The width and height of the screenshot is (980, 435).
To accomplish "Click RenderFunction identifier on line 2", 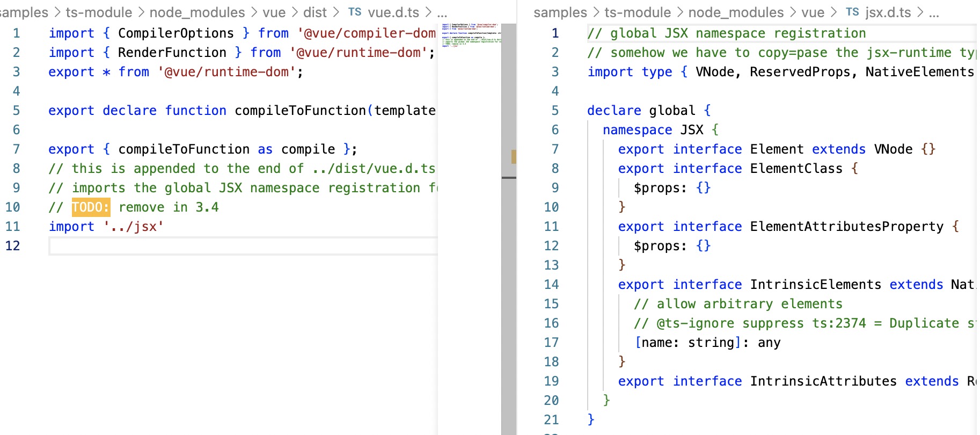I will click(172, 53).
